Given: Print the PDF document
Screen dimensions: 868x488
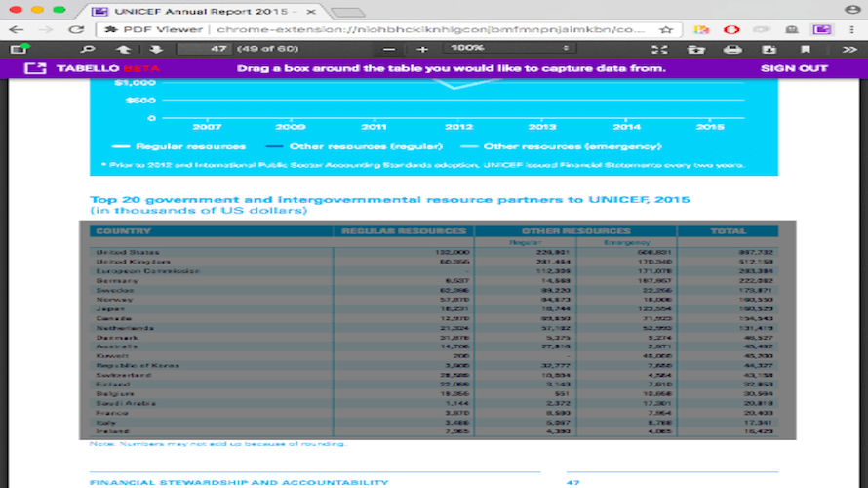Looking at the screenshot, I should click(732, 50).
